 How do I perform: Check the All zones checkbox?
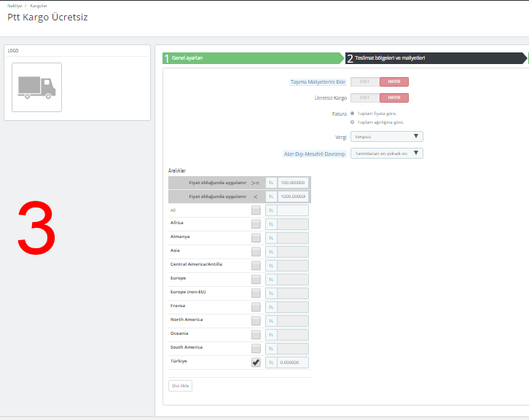(256, 210)
